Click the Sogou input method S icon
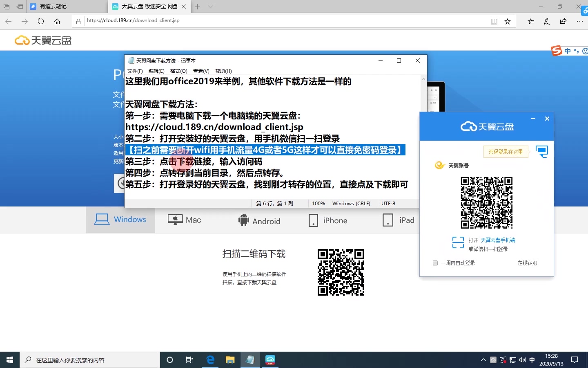Viewport: 588px width, 368px height. pyautogui.click(x=557, y=51)
